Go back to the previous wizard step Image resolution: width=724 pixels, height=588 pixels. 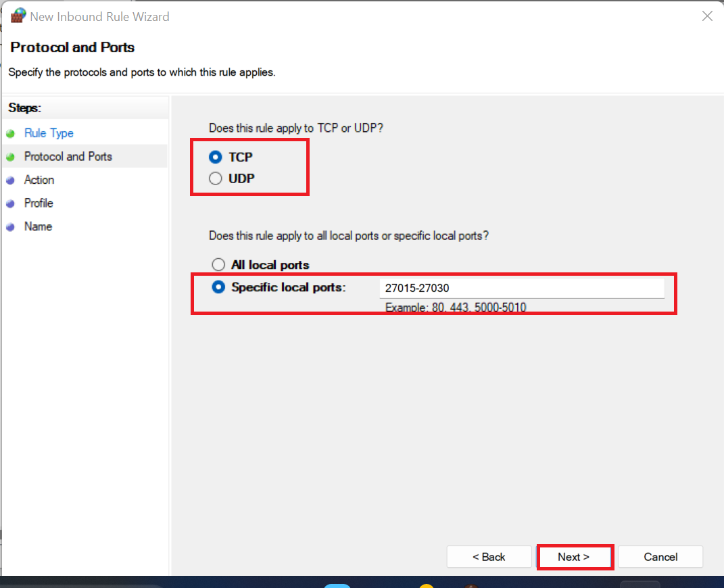(x=489, y=557)
